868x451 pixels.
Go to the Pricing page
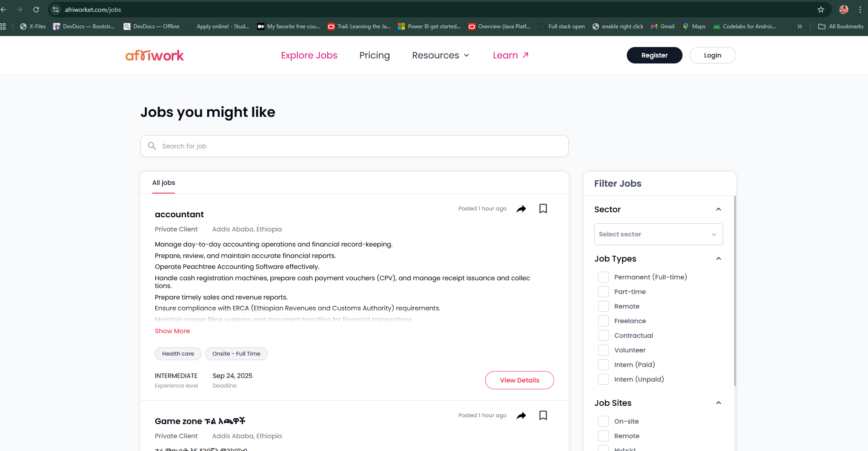pos(375,55)
